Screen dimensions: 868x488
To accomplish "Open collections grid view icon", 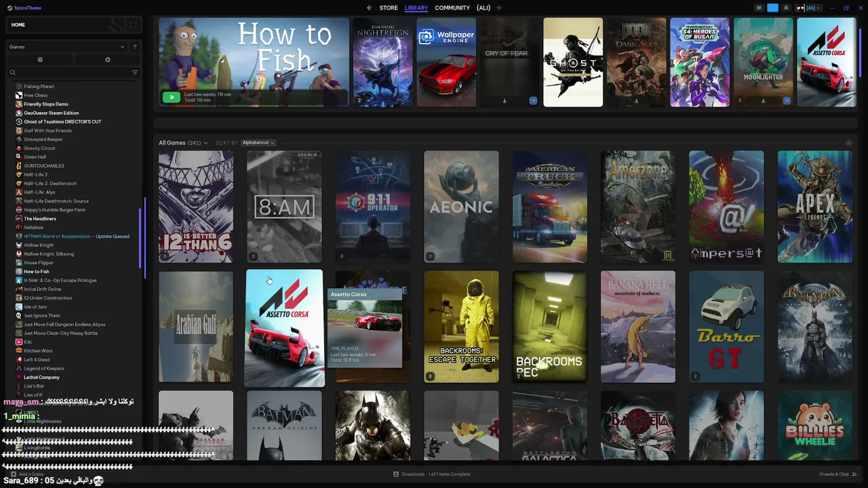I will pyautogui.click(x=133, y=25).
